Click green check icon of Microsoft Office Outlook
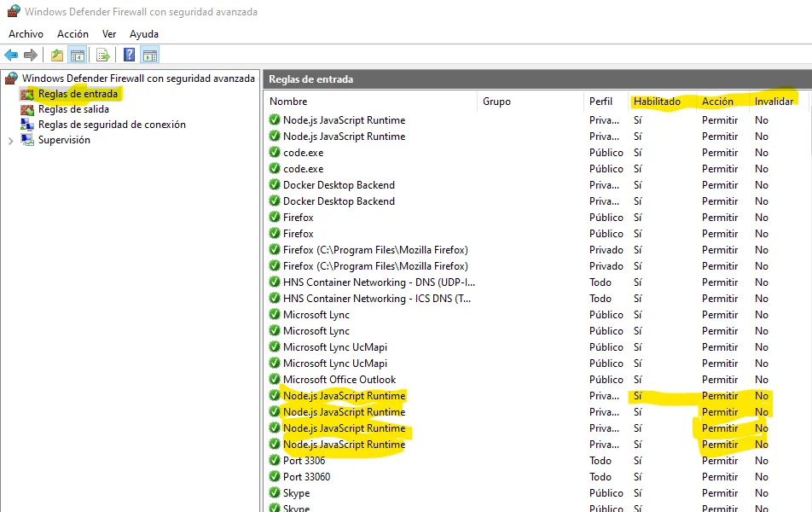Image resolution: width=812 pixels, height=512 pixels. [275, 380]
